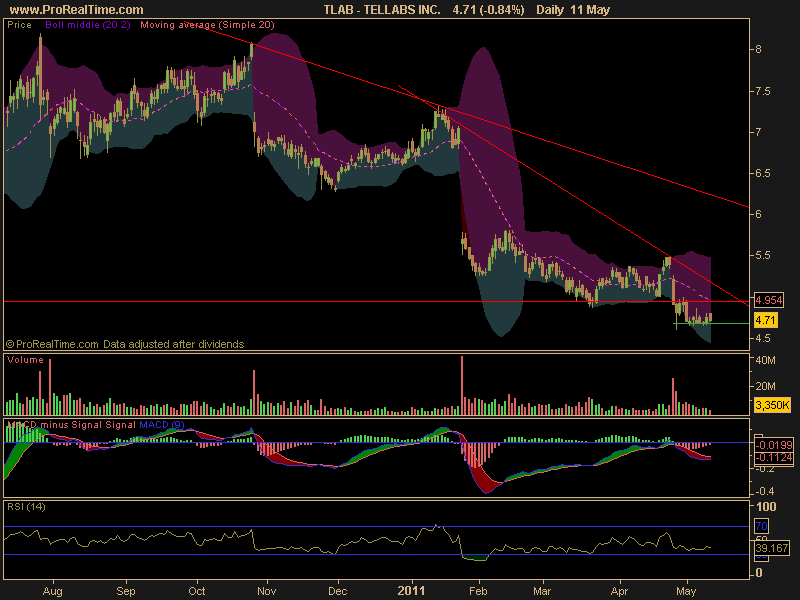Click the Mar label on time axis
The image size is (800, 600).
542,591
